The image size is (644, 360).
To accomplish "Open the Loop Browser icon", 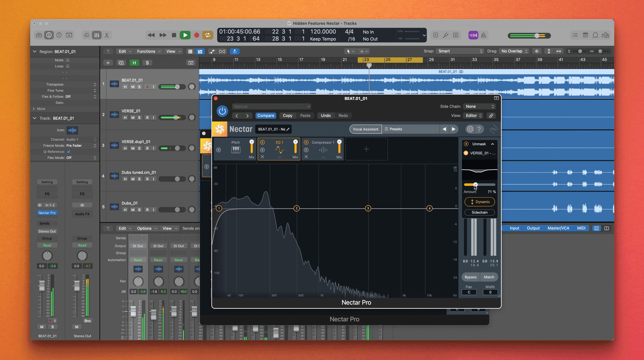I will click(595, 35).
